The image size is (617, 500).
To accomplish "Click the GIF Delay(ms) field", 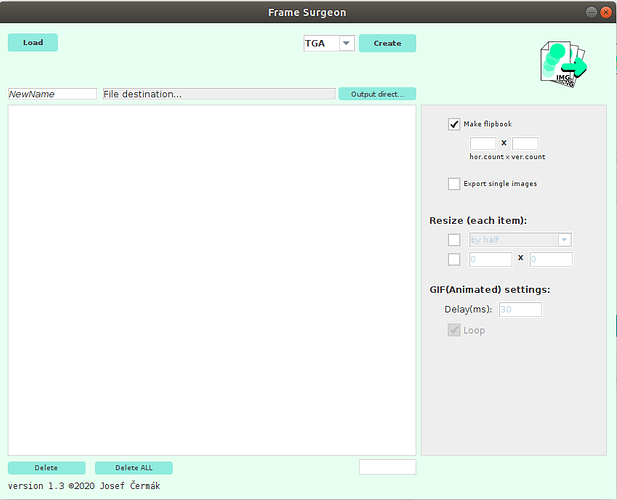I will (x=520, y=310).
